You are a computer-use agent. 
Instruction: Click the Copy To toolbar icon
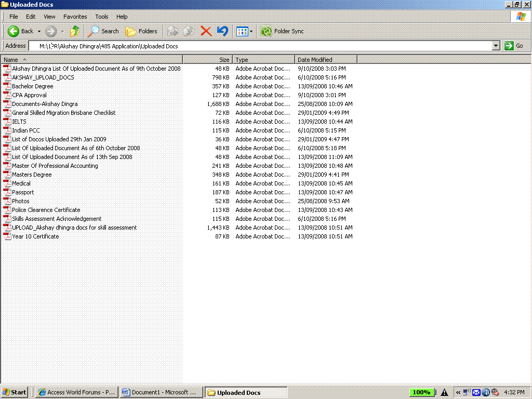189,31
